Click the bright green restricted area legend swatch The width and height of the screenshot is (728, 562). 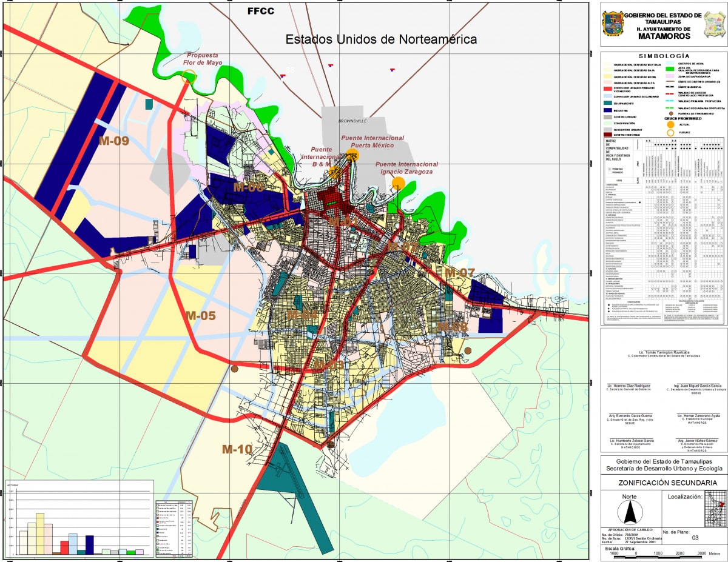670,69
